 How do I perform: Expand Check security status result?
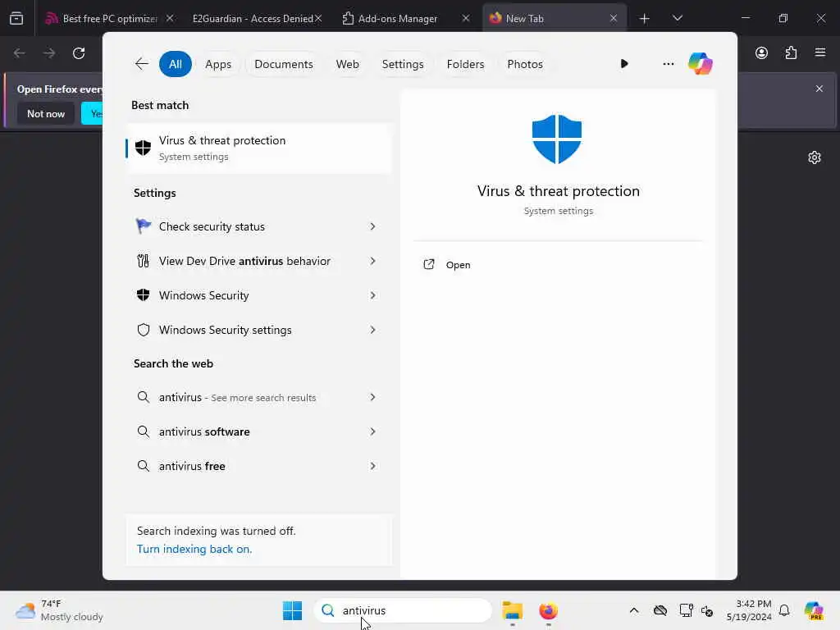click(372, 226)
